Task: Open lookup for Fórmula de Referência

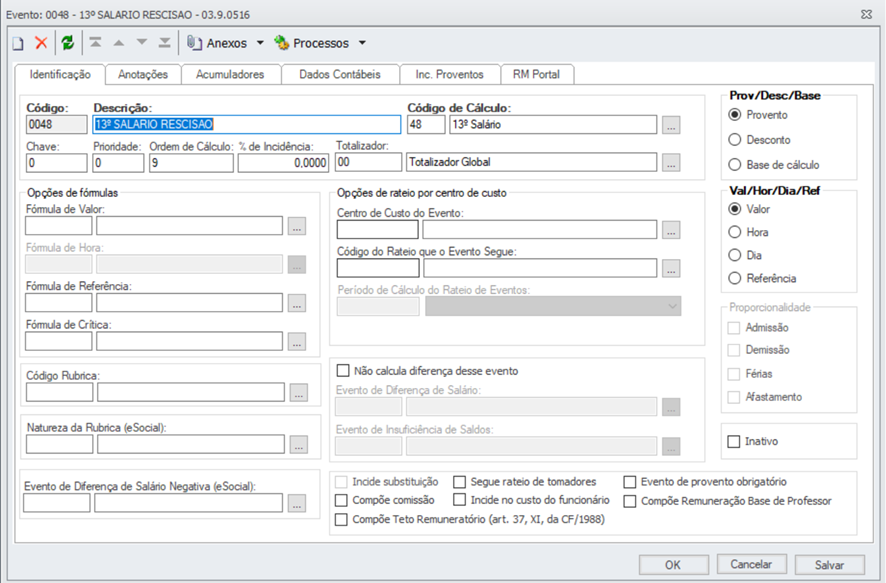Action: tap(297, 303)
